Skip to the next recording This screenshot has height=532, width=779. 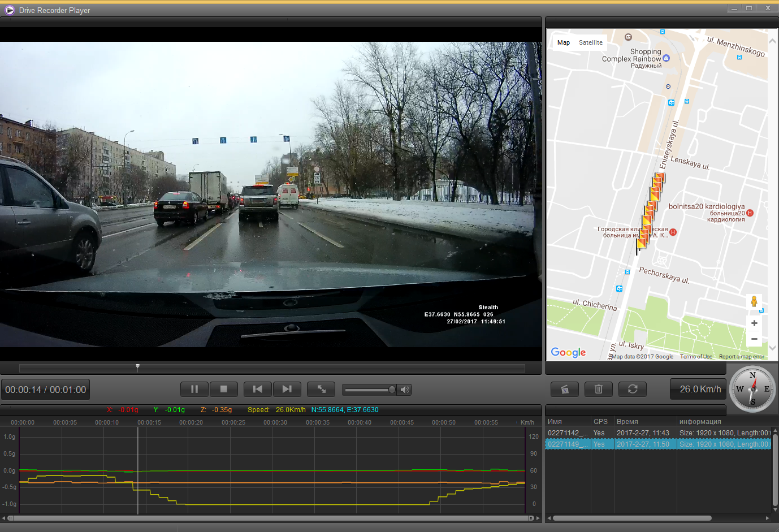coord(287,389)
